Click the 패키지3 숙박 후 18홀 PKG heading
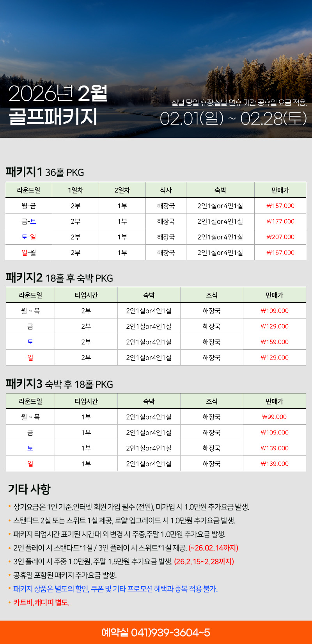The height and width of the screenshot is (644, 312). [59, 384]
